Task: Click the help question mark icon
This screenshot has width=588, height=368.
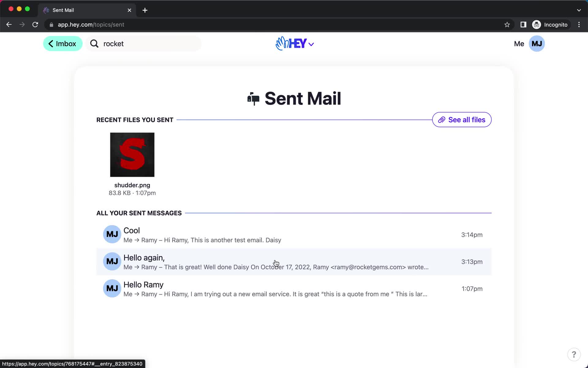Action: (x=574, y=355)
